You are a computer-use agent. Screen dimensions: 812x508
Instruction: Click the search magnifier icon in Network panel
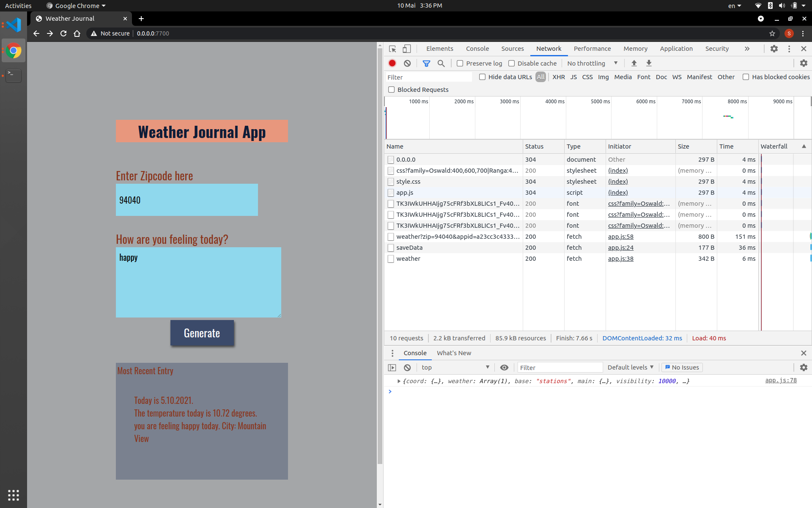[442, 63]
